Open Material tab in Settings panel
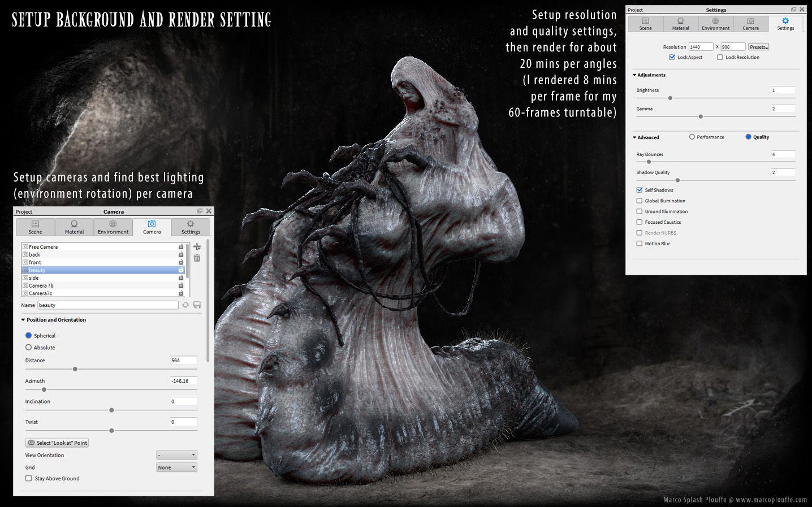The width and height of the screenshot is (812, 507). pos(680,24)
